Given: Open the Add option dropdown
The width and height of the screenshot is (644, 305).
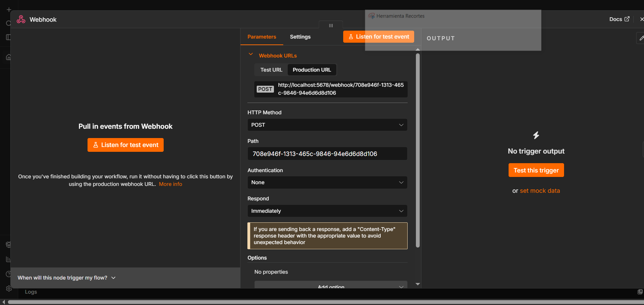Looking at the screenshot, I should pyautogui.click(x=331, y=285).
